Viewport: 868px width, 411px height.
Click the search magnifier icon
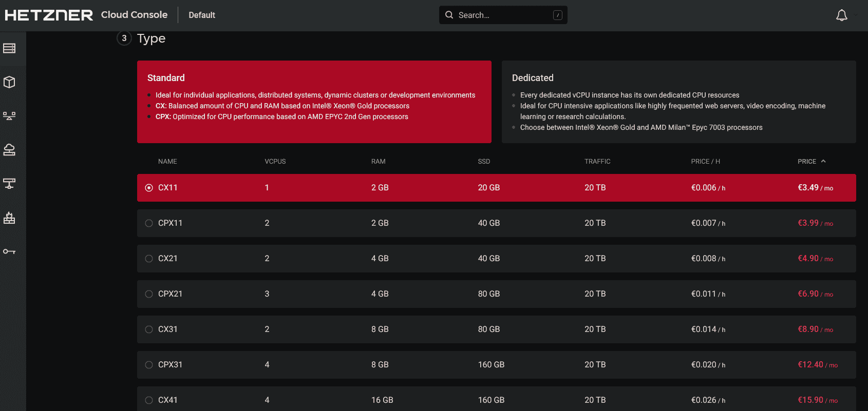click(449, 15)
